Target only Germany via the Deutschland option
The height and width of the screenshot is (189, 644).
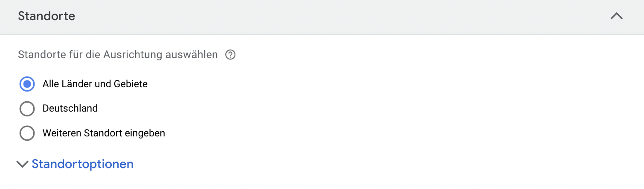[x=27, y=109]
